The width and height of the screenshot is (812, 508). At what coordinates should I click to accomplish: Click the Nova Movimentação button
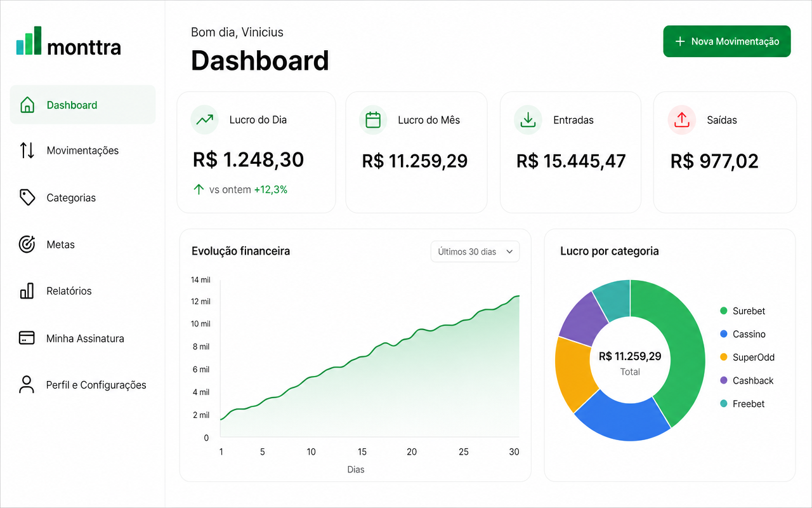pos(727,41)
